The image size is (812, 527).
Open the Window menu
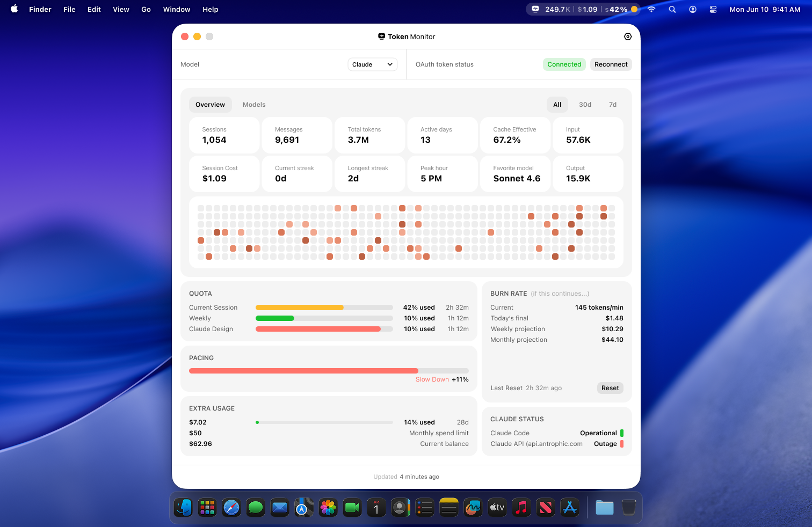pyautogui.click(x=177, y=9)
